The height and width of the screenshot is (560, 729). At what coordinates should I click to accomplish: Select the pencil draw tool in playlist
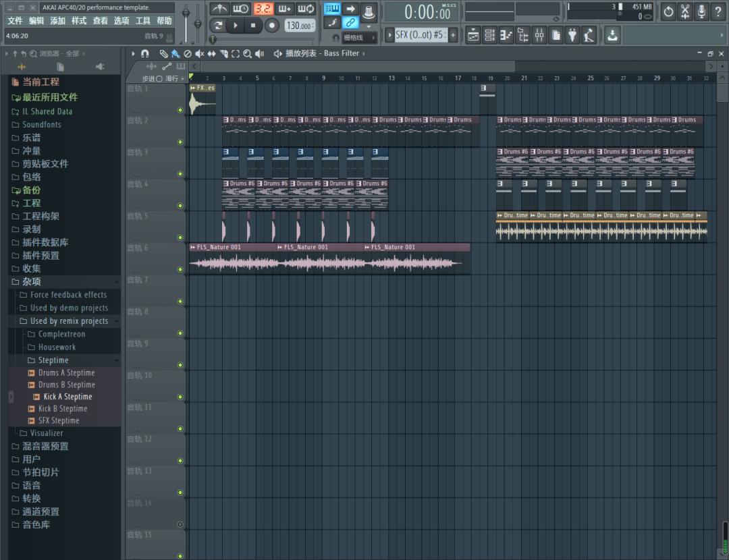pos(163,53)
